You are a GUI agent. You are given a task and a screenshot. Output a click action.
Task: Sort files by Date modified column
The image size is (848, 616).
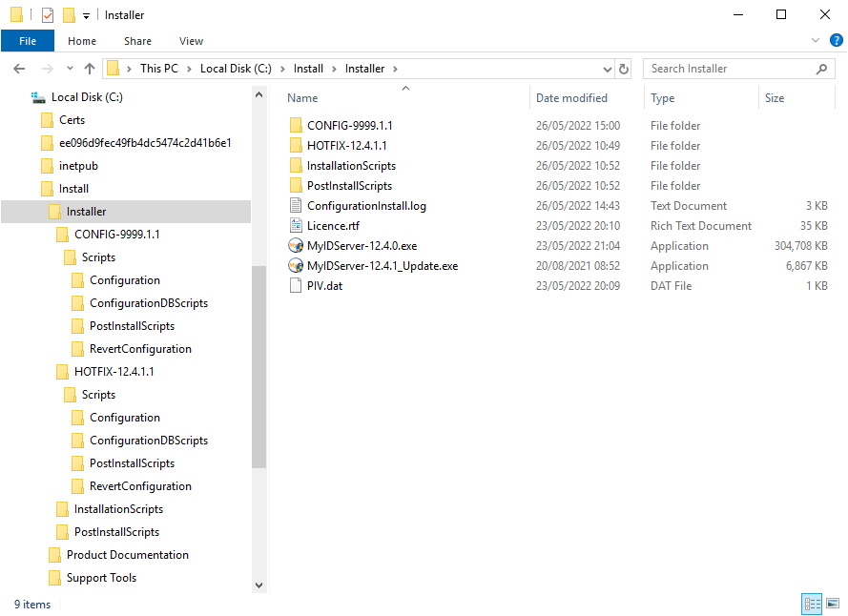pos(571,98)
